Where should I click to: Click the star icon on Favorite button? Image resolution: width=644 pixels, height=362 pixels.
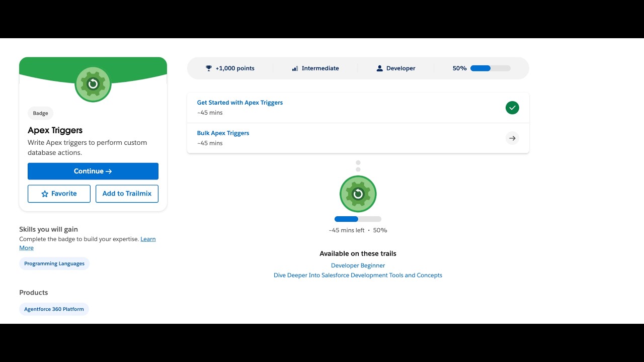pos(45,194)
